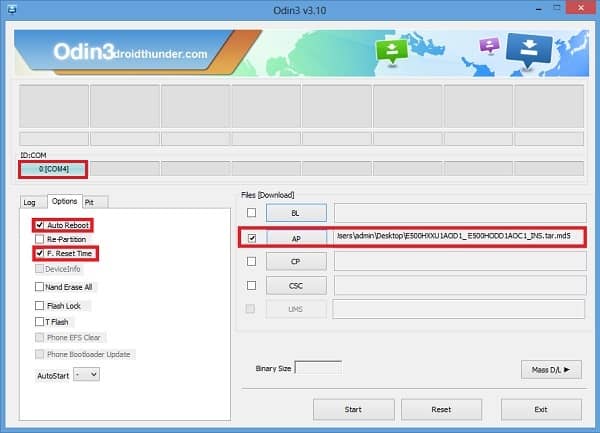This screenshot has height=433, width=600.
Task: Browse for a BL file
Action: [x=297, y=213]
